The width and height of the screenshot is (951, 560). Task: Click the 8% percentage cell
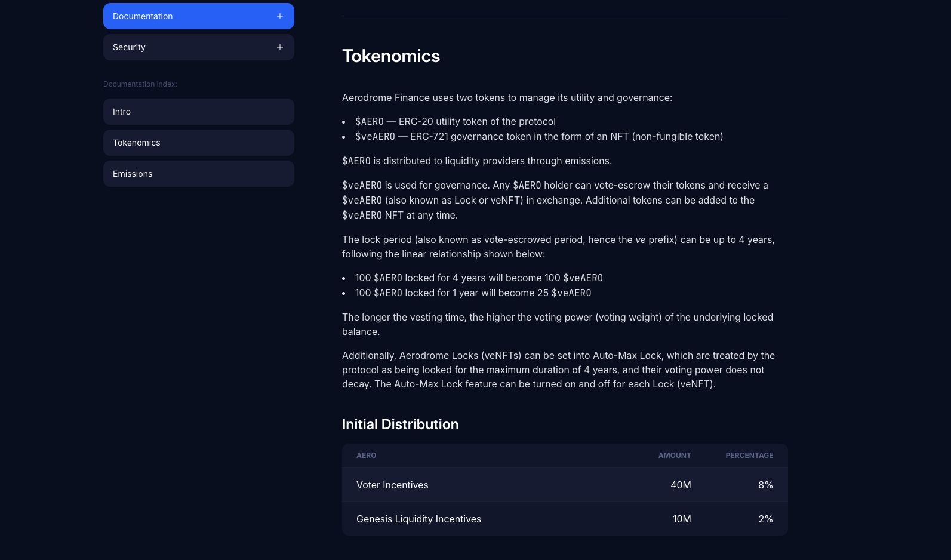pyautogui.click(x=765, y=485)
